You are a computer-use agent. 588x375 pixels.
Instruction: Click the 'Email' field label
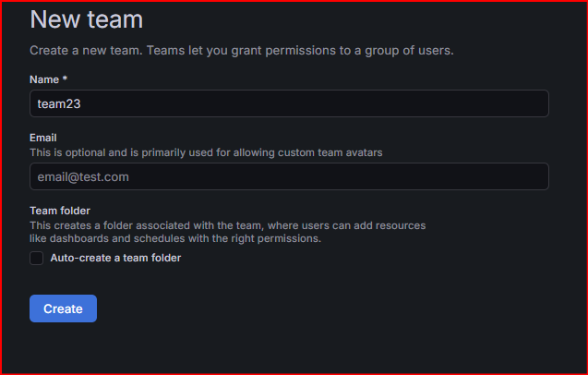[x=43, y=138]
